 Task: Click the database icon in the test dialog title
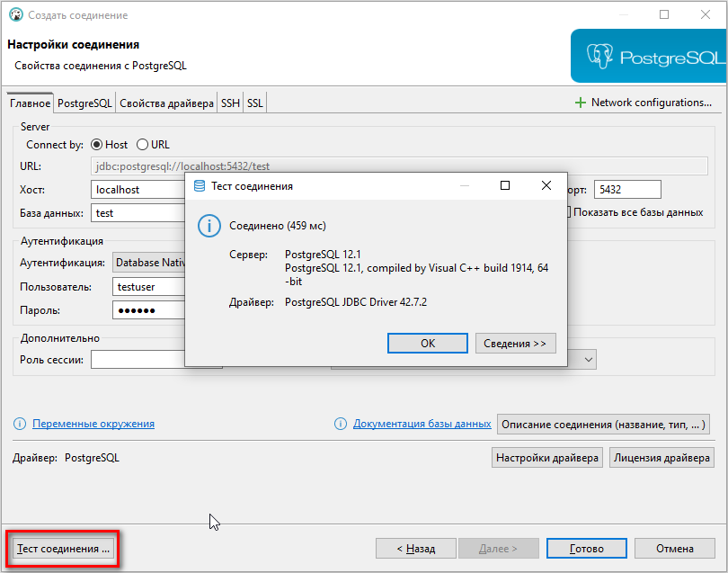pos(200,186)
